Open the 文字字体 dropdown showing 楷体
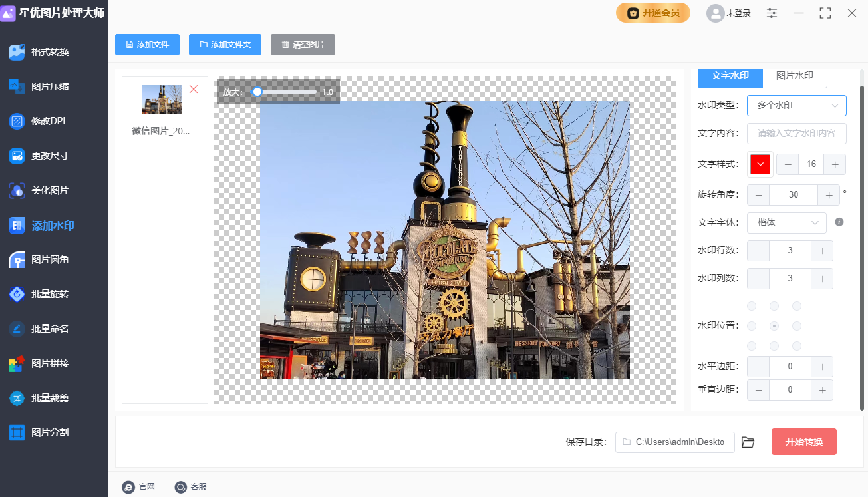This screenshot has height=497, width=868. pyautogui.click(x=787, y=223)
